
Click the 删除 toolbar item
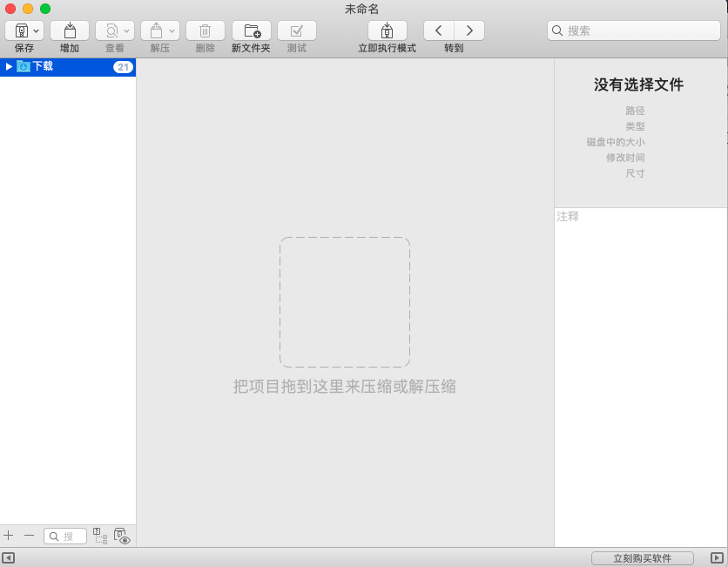point(205,30)
